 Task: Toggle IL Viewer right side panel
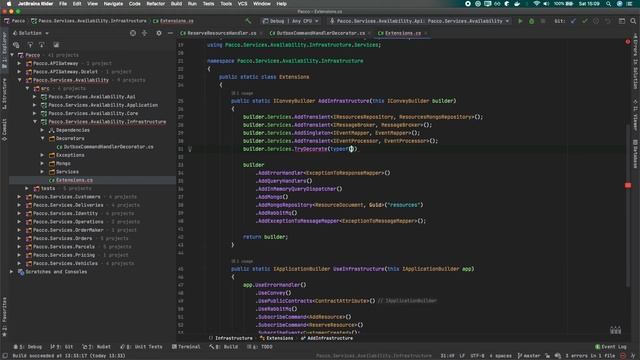[x=636, y=116]
